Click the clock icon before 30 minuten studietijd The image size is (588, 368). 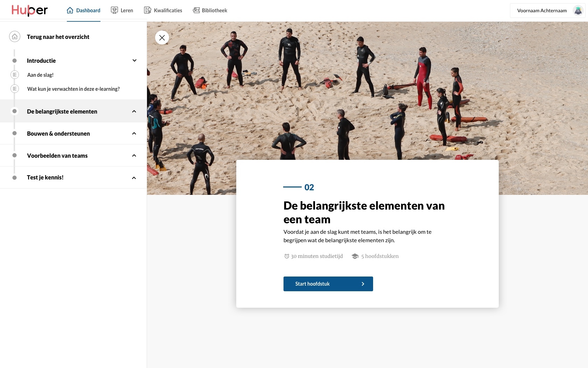tap(287, 256)
